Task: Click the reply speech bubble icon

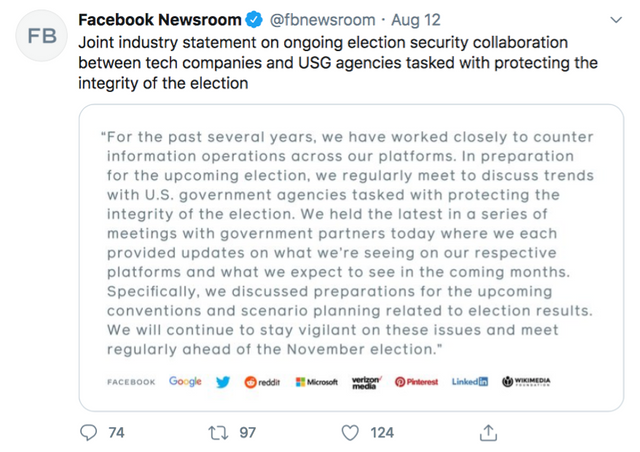Action: 89,433
